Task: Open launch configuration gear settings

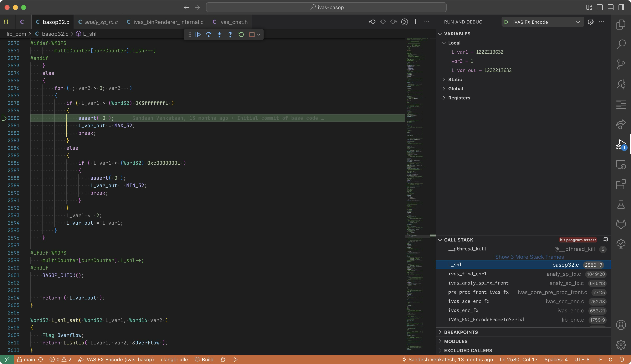Action: coord(590,22)
